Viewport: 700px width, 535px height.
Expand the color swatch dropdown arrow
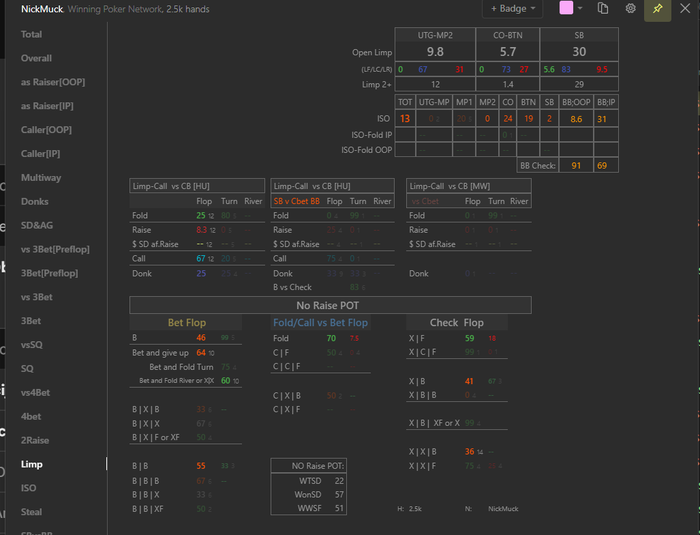tap(580, 8)
